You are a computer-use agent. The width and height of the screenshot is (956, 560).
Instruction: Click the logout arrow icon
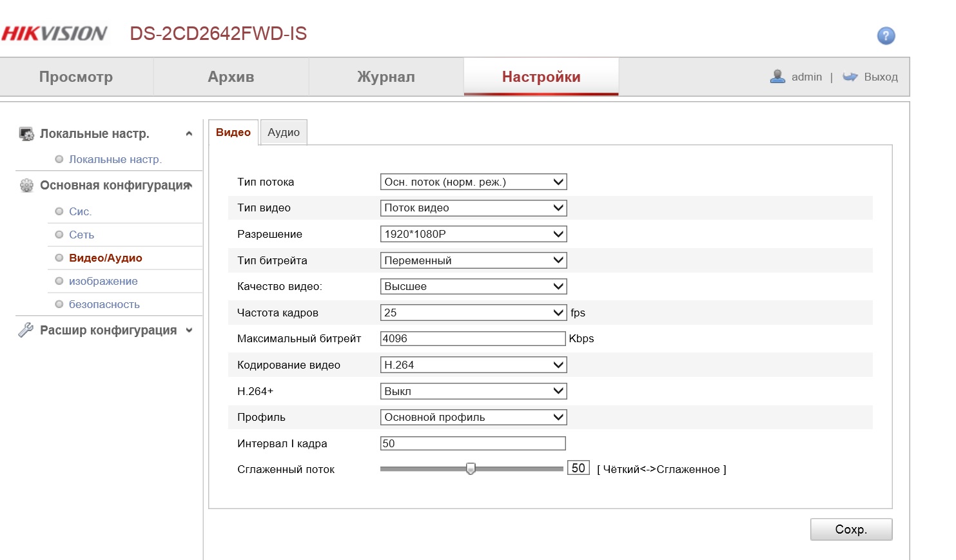tap(850, 77)
